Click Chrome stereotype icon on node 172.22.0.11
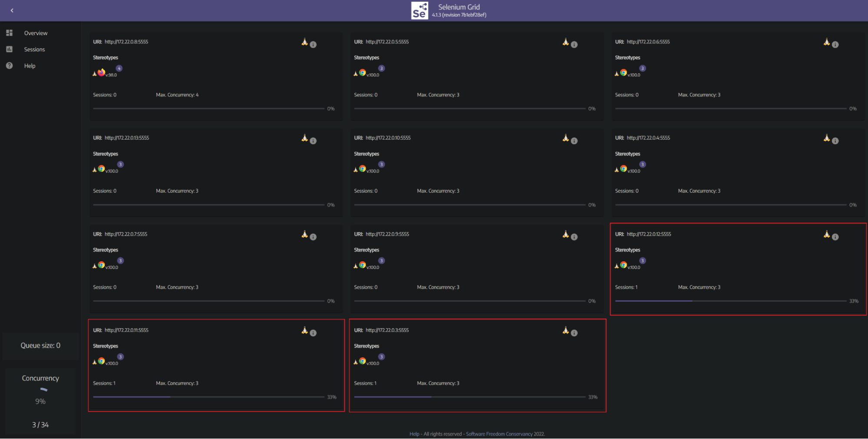The height and width of the screenshot is (439, 868). pyautogui.click(x=101, y=361)
